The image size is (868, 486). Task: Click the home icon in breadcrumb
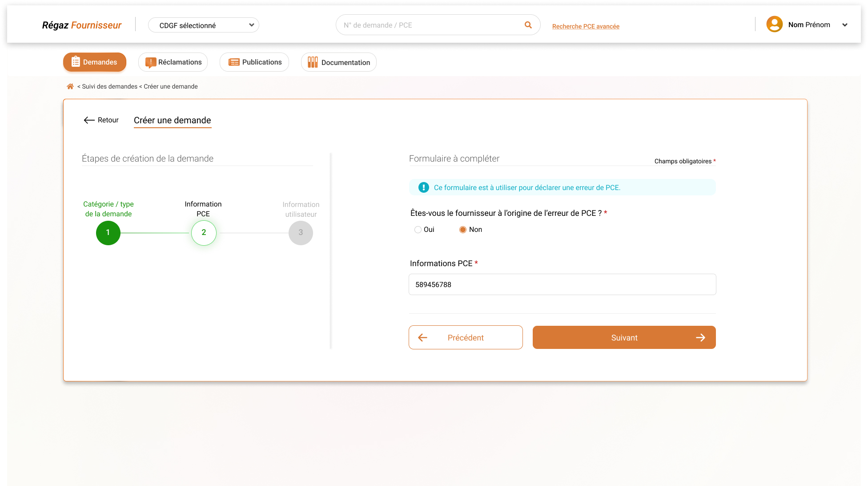coord(70,86)
